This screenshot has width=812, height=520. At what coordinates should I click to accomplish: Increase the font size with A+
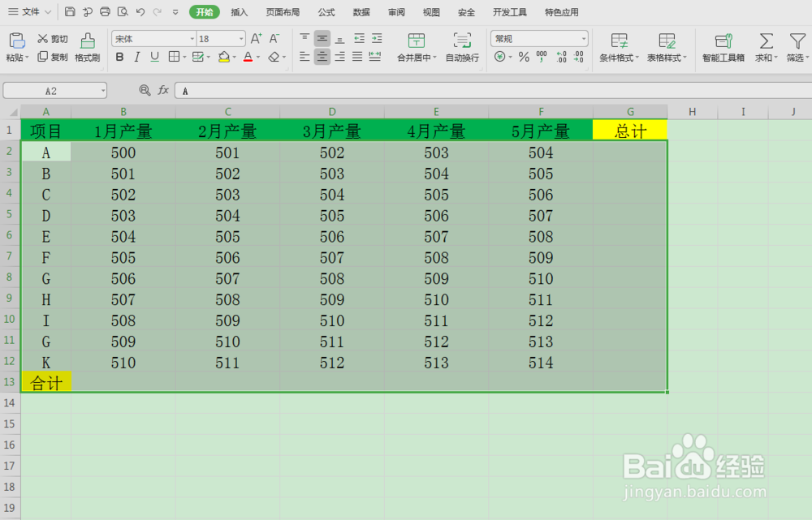(x=257, y=39)
